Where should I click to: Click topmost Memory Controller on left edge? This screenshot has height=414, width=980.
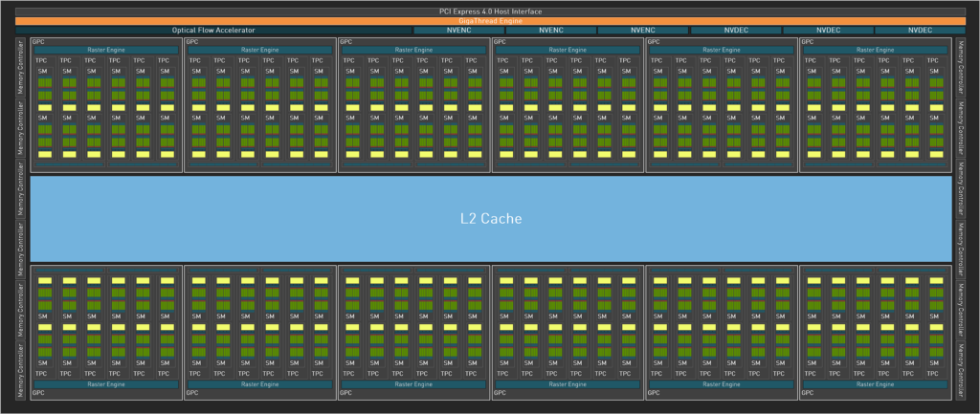pyautogui.click(x=22, y=67)
